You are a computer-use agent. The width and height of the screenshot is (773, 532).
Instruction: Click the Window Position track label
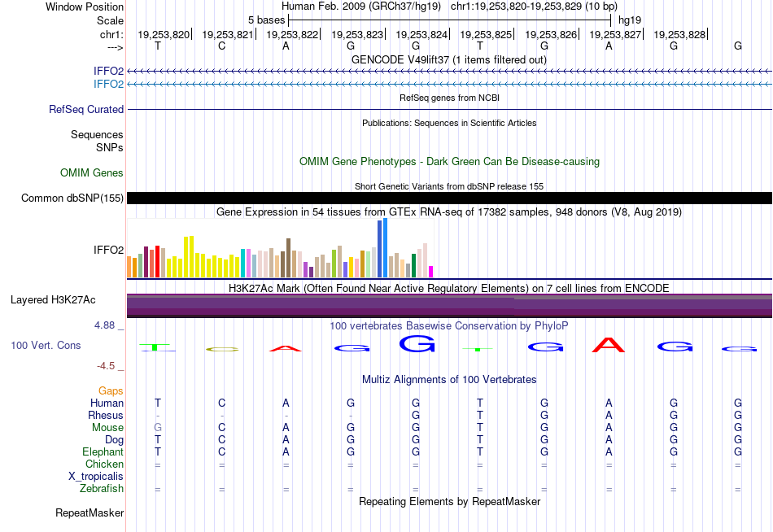click(85, 7)
